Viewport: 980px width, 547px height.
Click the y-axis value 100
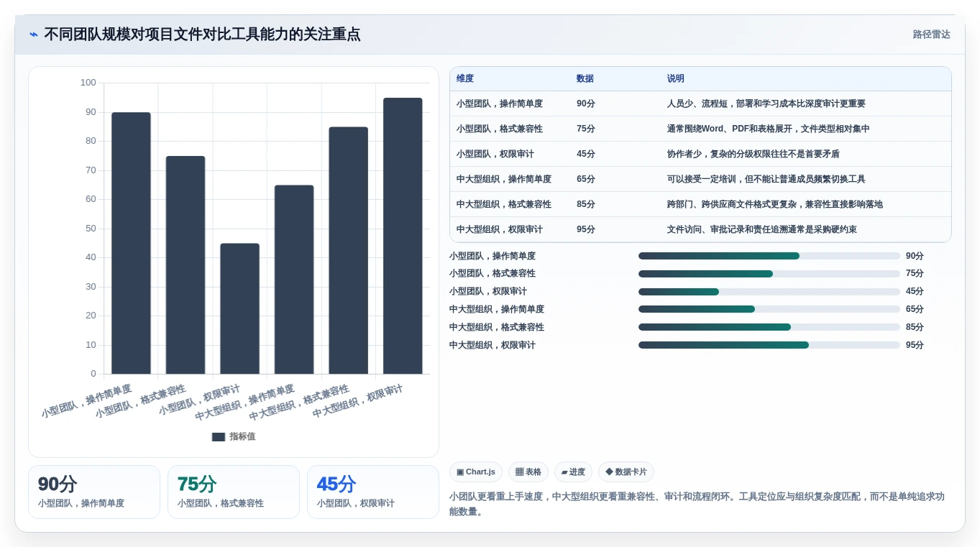88,83
